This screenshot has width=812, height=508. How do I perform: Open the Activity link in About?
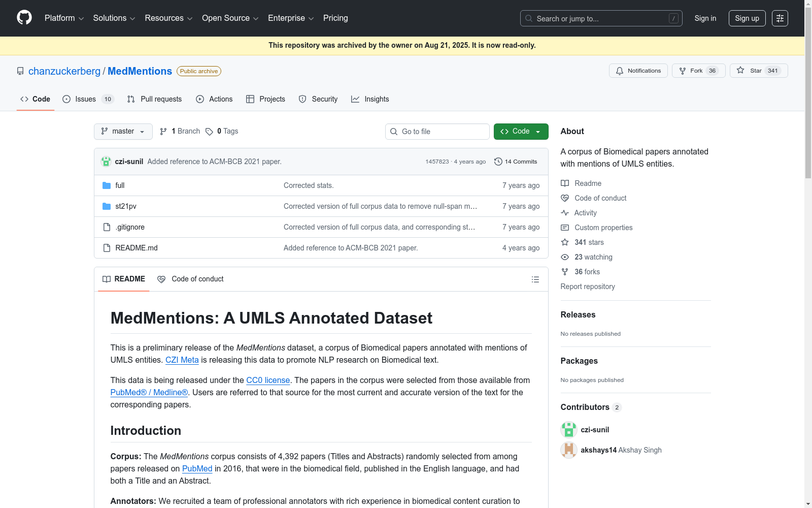tap(579, 213)
